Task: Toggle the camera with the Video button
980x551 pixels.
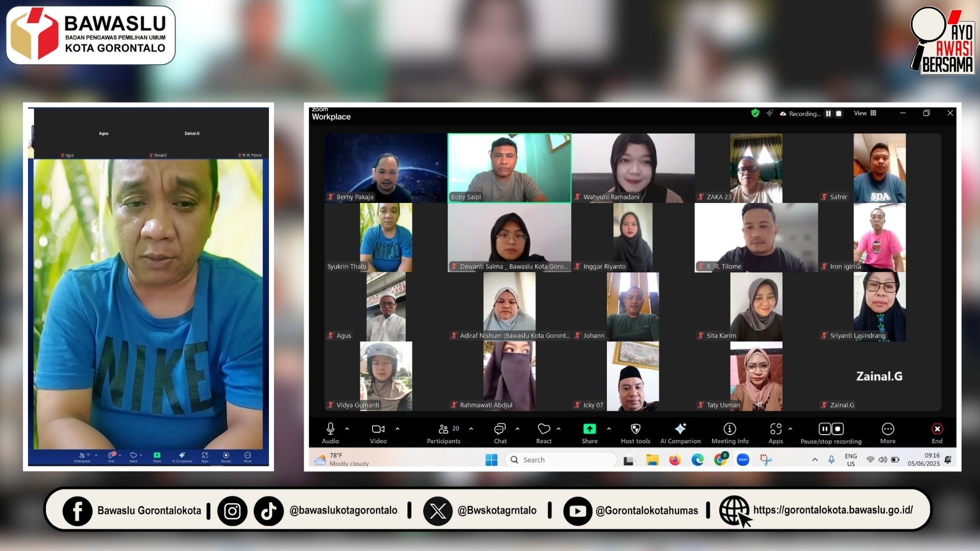Action: coord(378,433)
